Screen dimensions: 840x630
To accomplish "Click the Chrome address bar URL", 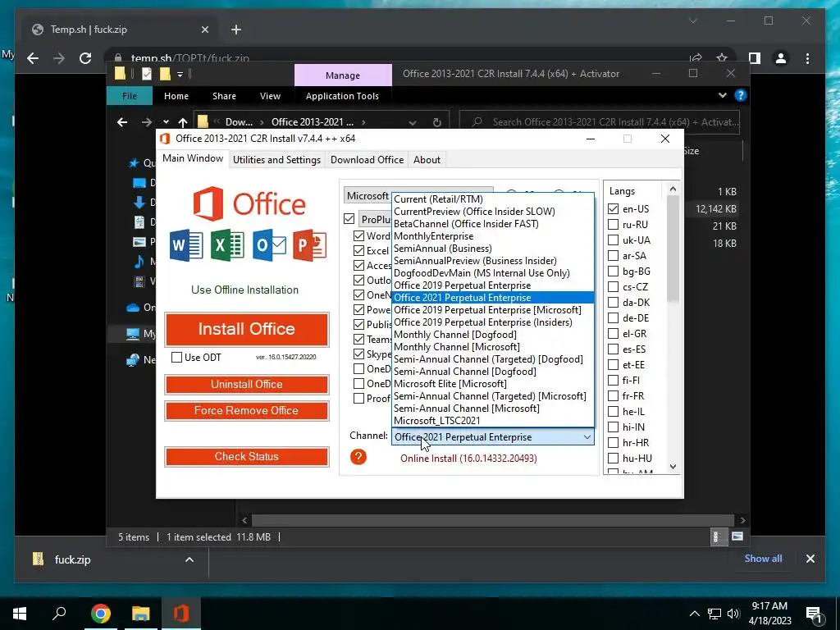I will pyautogui.click(x=190, y=58).
